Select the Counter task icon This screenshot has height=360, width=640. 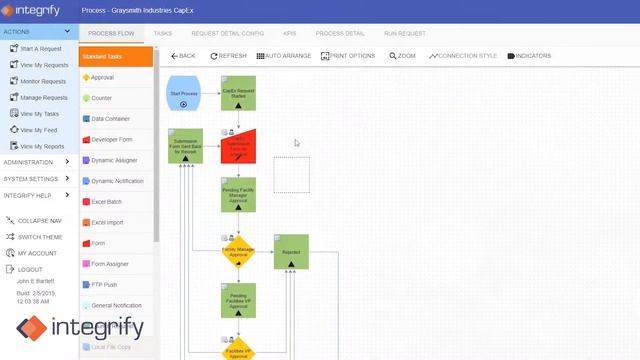coord(86,98)
